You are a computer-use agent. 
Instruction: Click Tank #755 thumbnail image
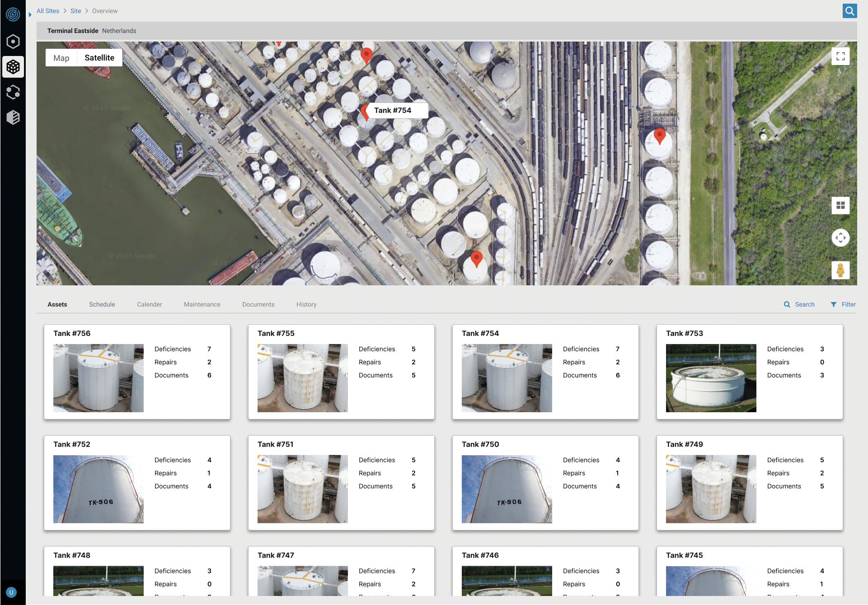[303, 378]
